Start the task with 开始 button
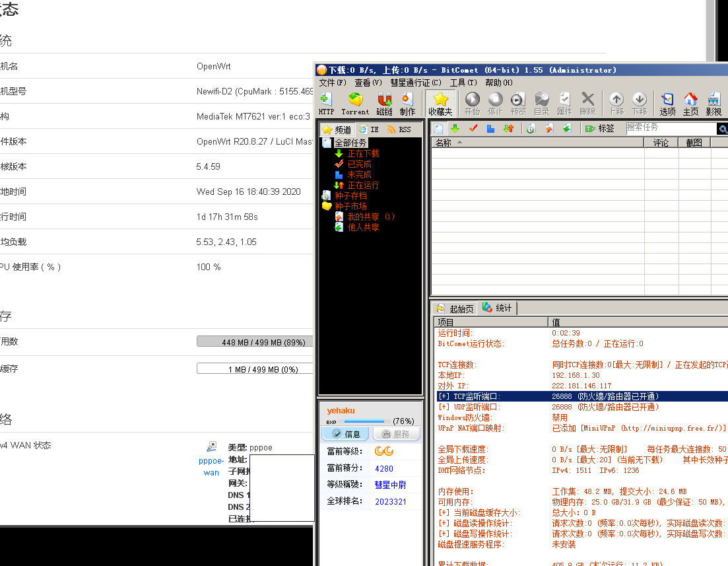This screenshot has width=728, height=566. tap(472, 103)
